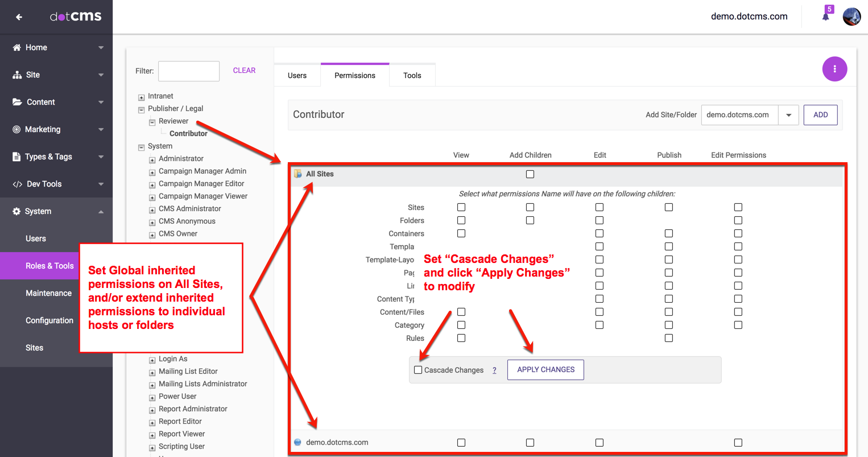
Task: Check Add Children for All Sites
Action: click(530, 174)
